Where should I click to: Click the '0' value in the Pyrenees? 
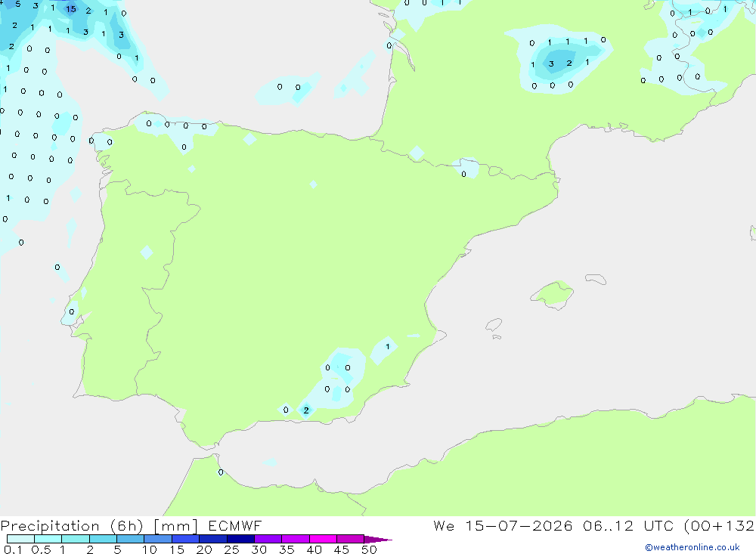464,174
